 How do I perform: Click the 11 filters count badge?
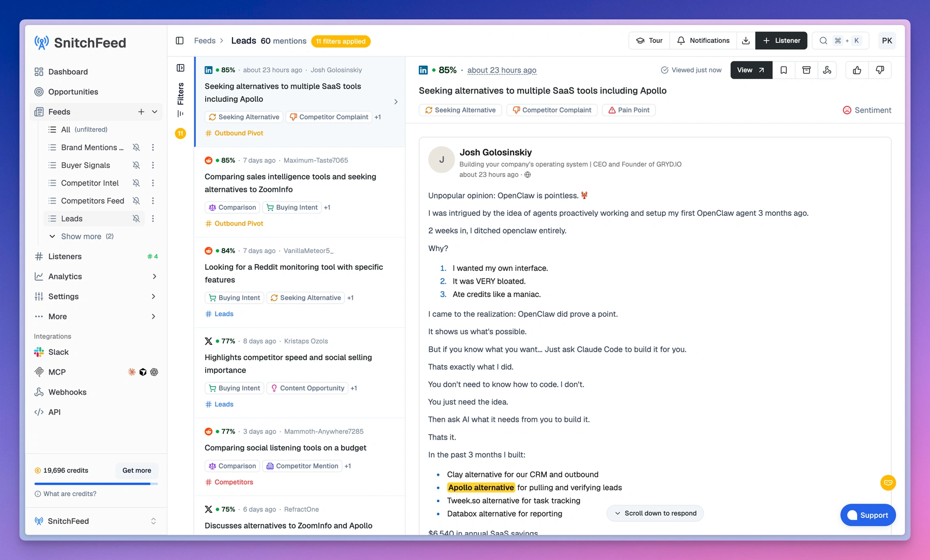(180, 133)
